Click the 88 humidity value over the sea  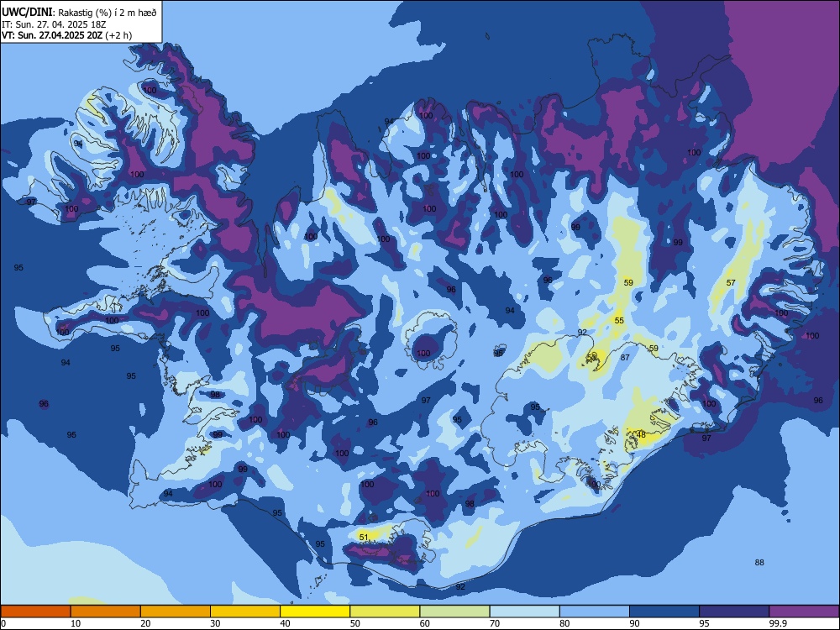click(759, 563)
